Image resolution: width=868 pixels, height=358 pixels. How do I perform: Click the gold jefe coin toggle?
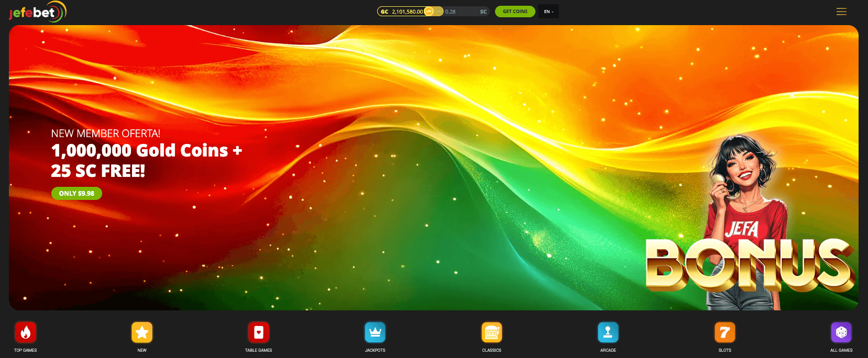pyautogui.click(x=428, y=12)
